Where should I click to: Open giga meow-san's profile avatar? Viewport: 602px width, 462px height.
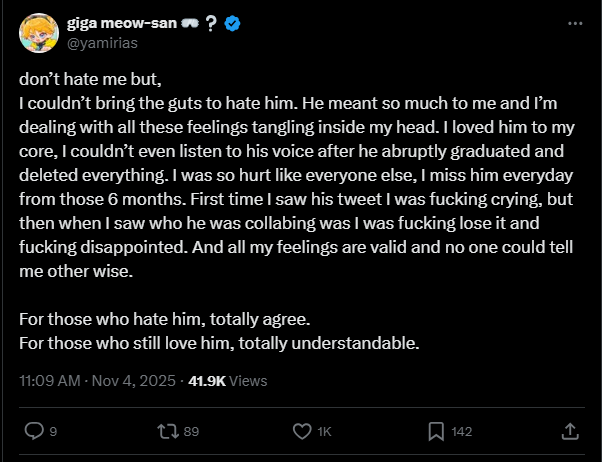pyautogui.click(x=38, y=35)
